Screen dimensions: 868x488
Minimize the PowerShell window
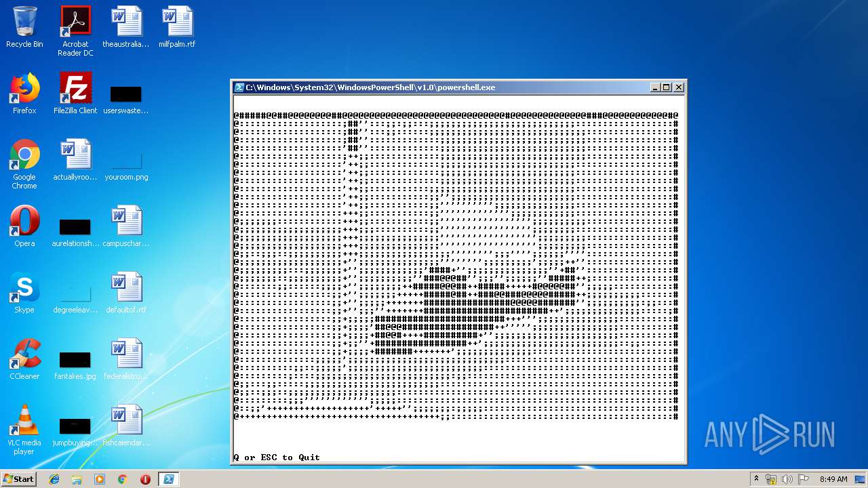point(655,87)
